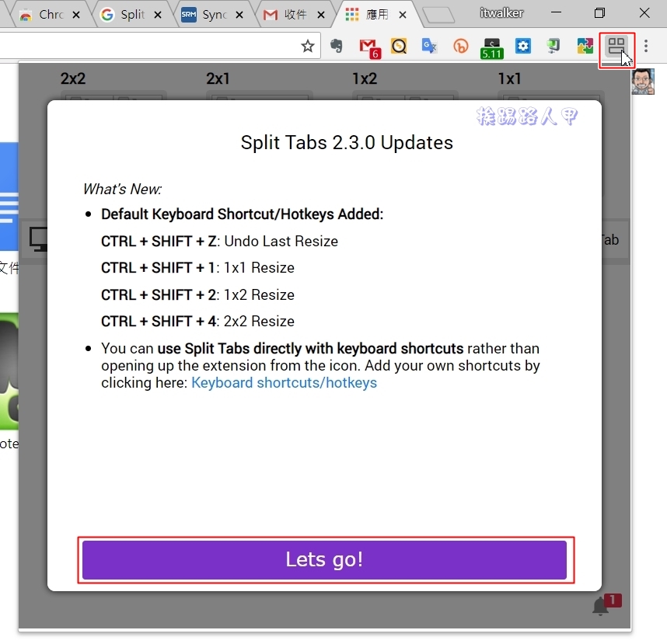This screenshot has width=667, height=644.
Task: Open the Google Translate extension icon
Action: click(429, 46)
